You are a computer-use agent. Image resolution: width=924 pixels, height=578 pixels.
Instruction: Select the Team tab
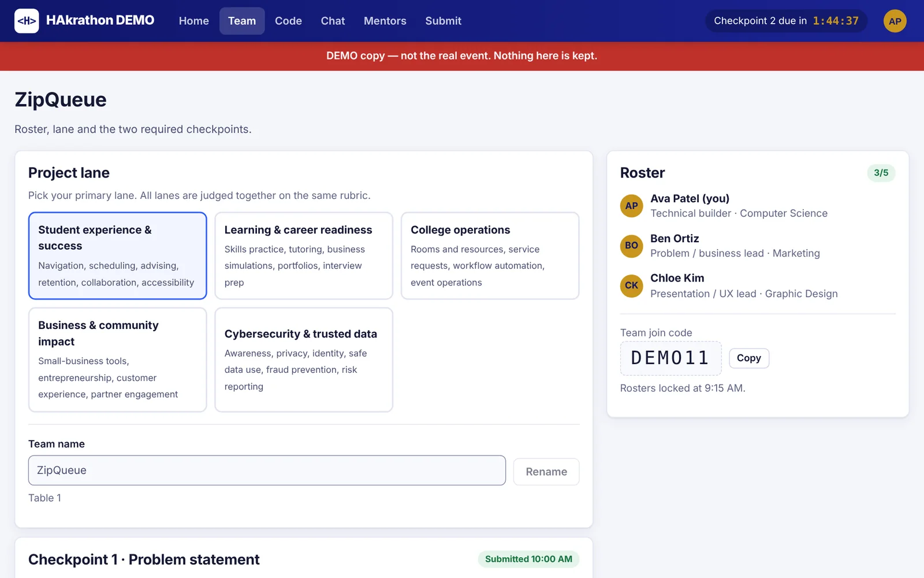coord(242,21)
